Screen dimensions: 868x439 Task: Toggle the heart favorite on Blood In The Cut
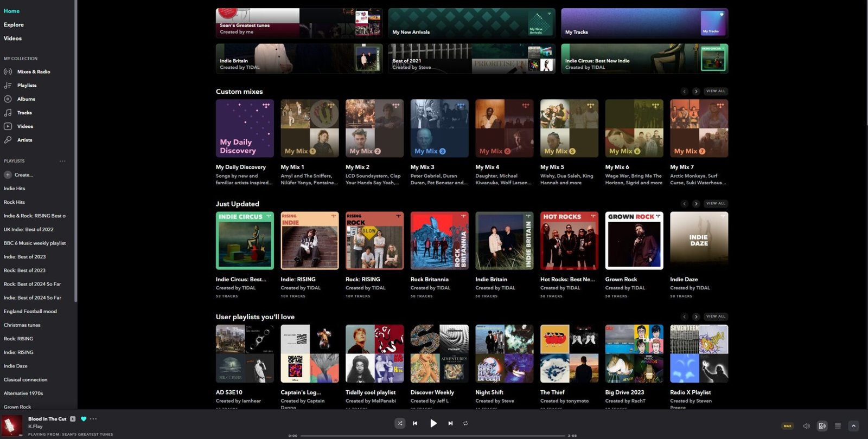(84, 419)
